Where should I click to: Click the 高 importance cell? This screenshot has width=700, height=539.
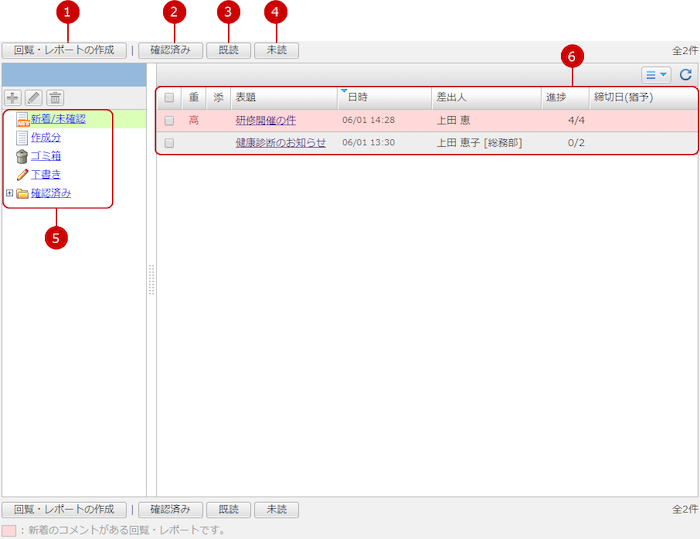pyautogui.click(x=194, y=120)
